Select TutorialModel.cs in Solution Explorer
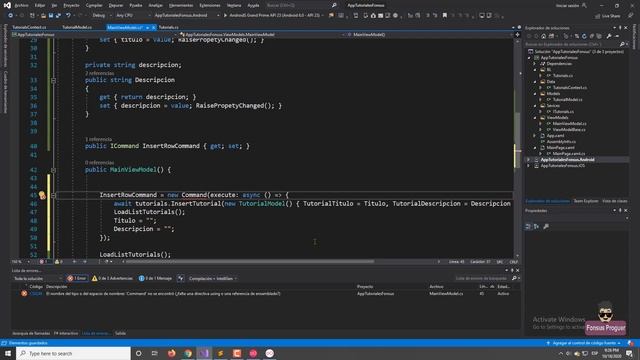The height and width of the screenshot is (360, 640). click(567, 100)
